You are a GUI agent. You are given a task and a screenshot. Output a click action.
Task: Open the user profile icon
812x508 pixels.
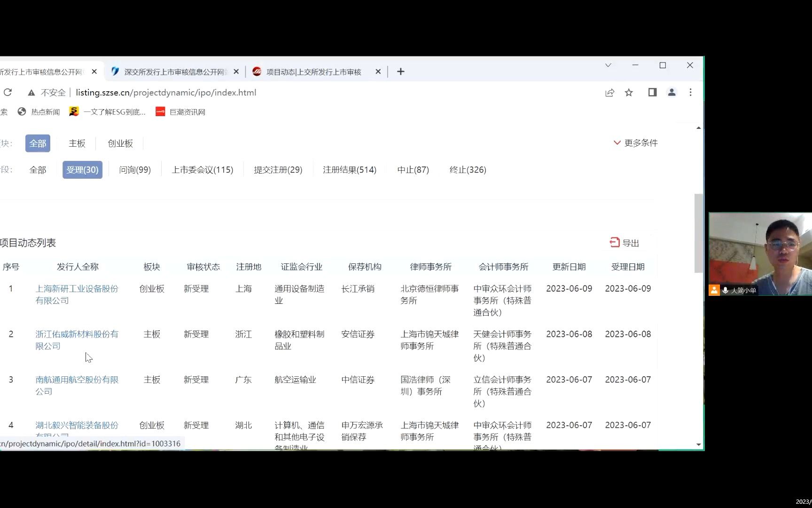point(671,93)
